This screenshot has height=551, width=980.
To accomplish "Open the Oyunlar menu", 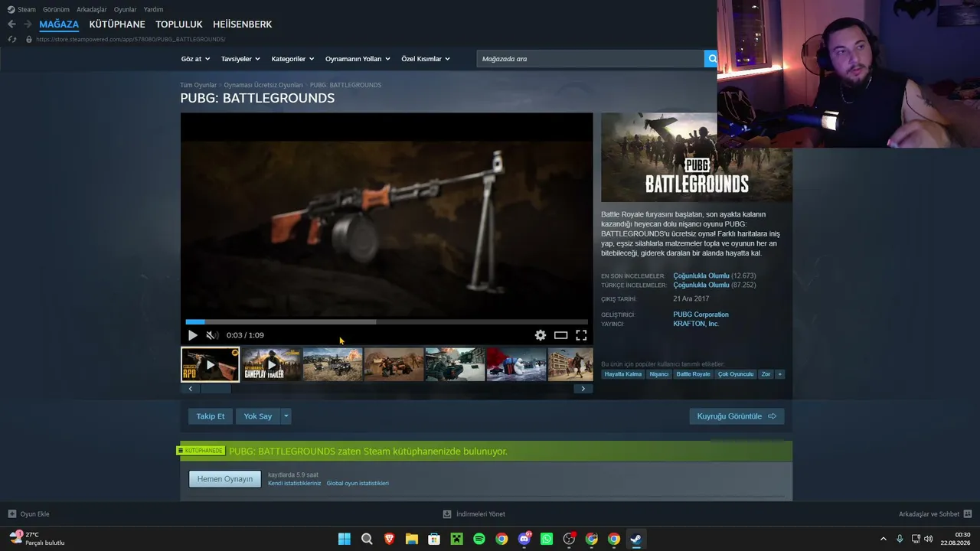I will click(x=126, y=9).
